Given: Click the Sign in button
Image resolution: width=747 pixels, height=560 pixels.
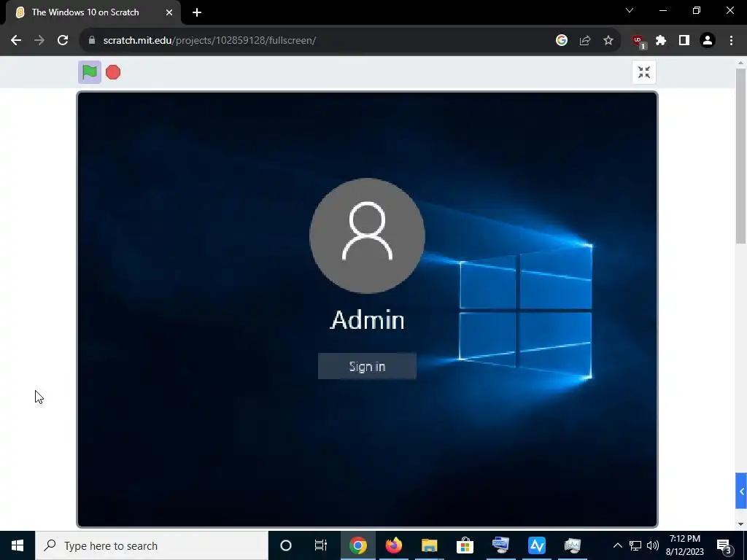Looking at the screenshot, I should pos(367,366).
